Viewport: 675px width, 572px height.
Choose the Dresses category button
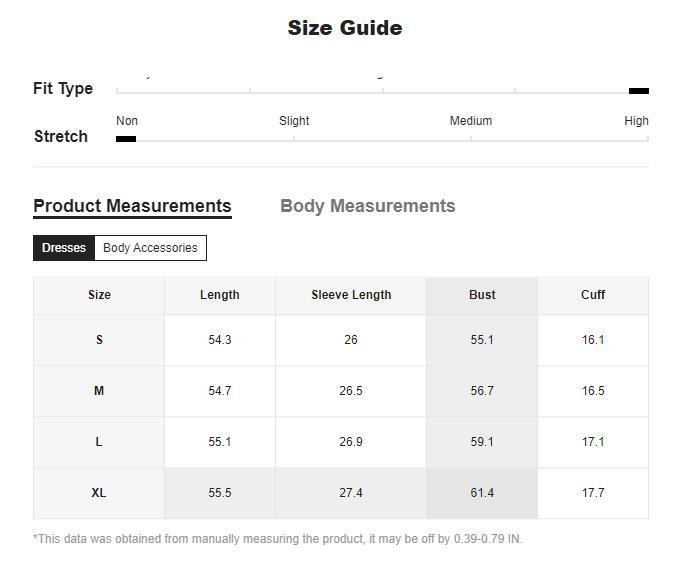click(x=64, y=248)
